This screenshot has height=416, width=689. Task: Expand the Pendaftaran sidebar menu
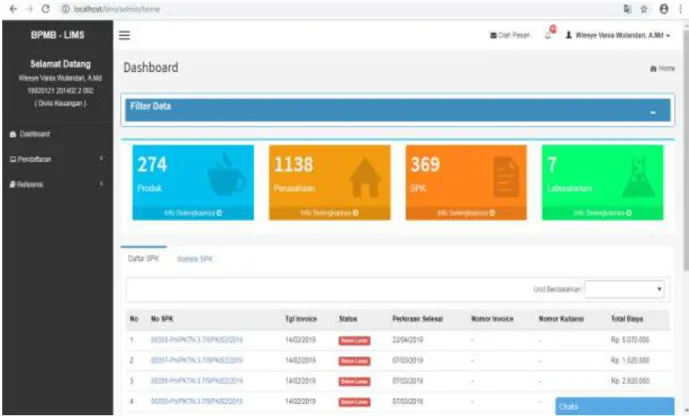coord(57,159)
